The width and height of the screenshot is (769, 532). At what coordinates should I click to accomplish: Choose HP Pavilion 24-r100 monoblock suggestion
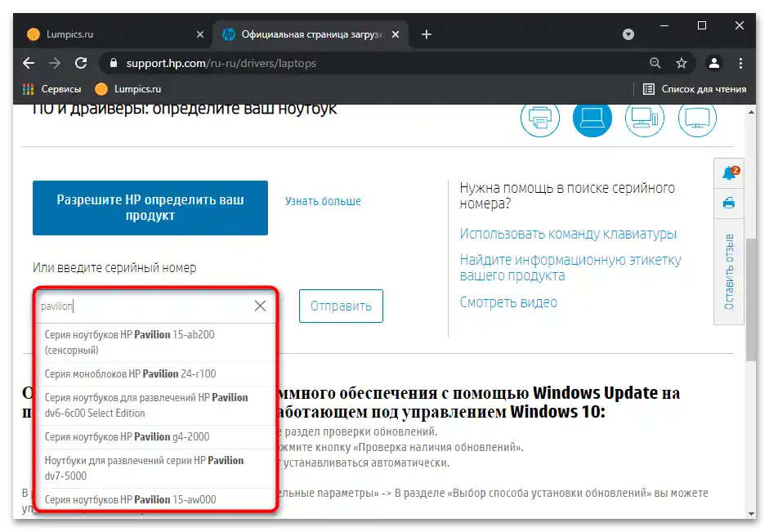tap(156, 374)
